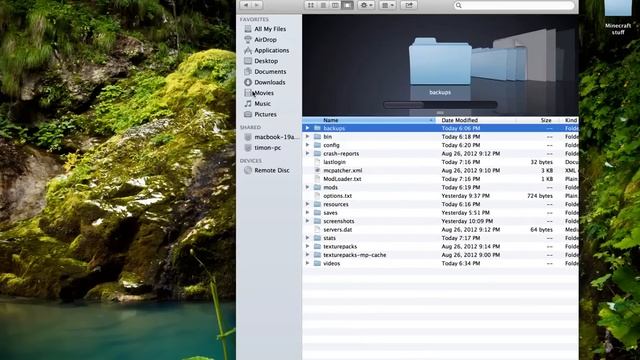The height and width of the screenshot is (360, 640).
Task: Select the saves folder name
Action: pyautogui.click(x=330, y=213)
